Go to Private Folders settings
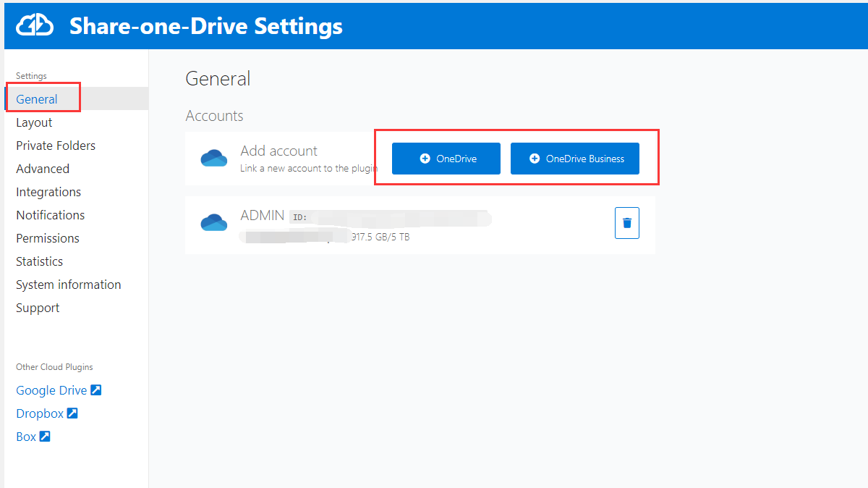 [x=56, y=146]
